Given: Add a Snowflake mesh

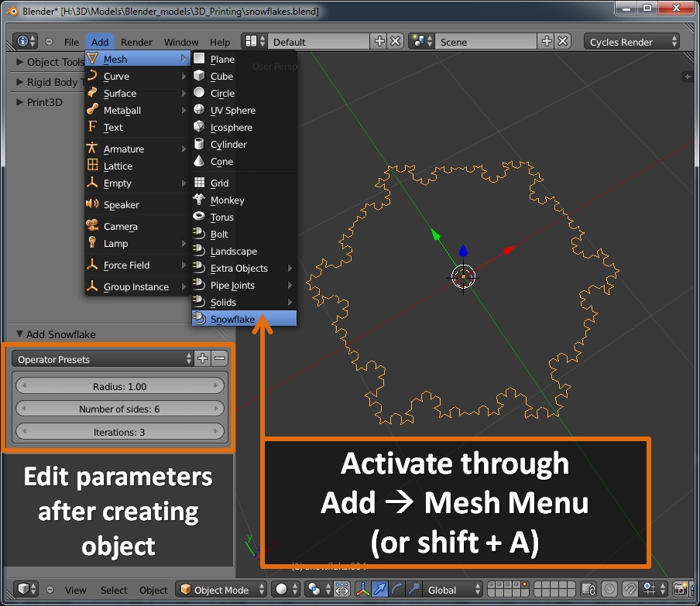Looking at the screenshot, I should coord(244,319).
